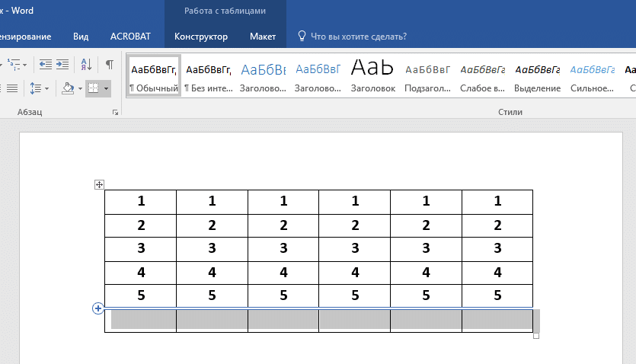Image resolution: width=636 pixels, height=364 pixels.
Task: Click the table move handle
Action: (99, 184)
